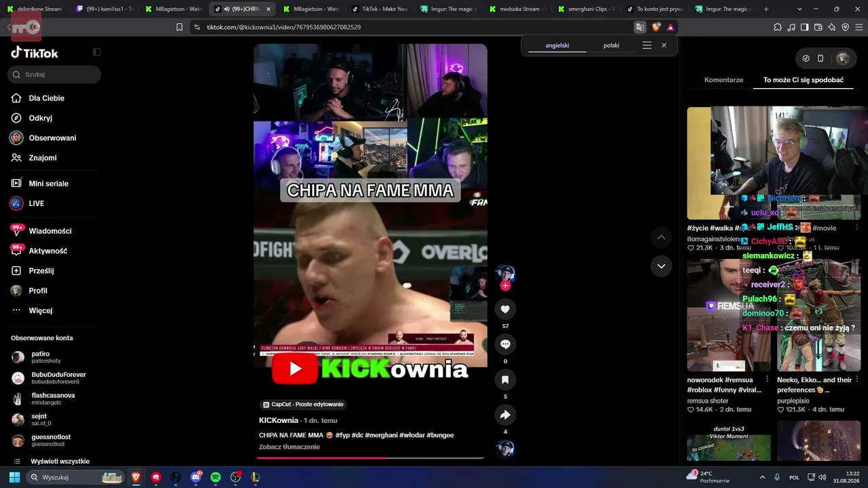Click the Szukaj search field in TikTok
Screen dimensions: 868x488
[54, 75]
